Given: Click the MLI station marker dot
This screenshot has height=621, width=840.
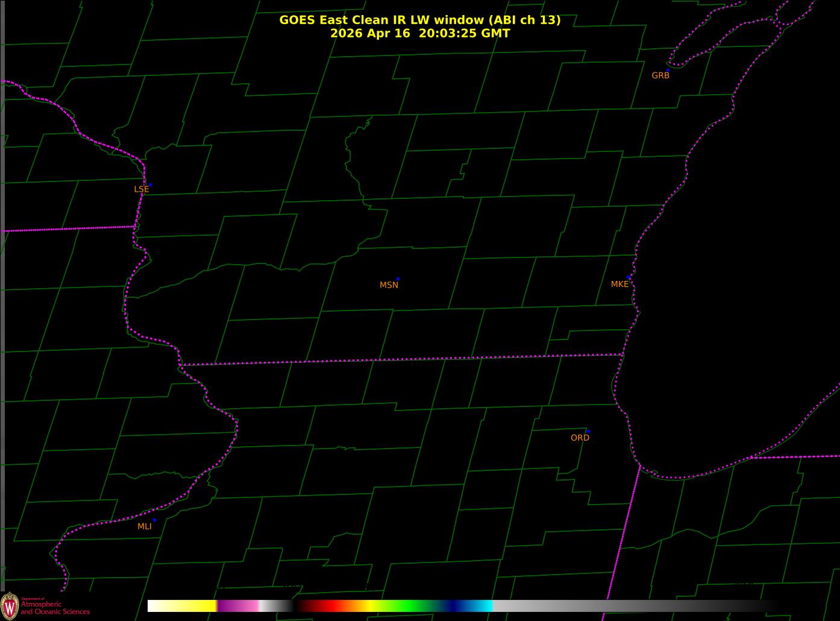Looking at the screenshot, I should (x=154, y=520).
